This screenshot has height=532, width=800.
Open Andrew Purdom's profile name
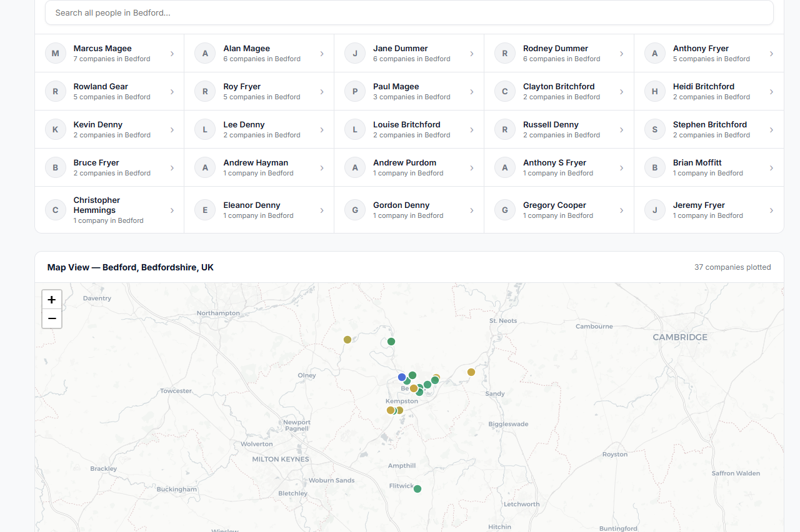(404, 162)
